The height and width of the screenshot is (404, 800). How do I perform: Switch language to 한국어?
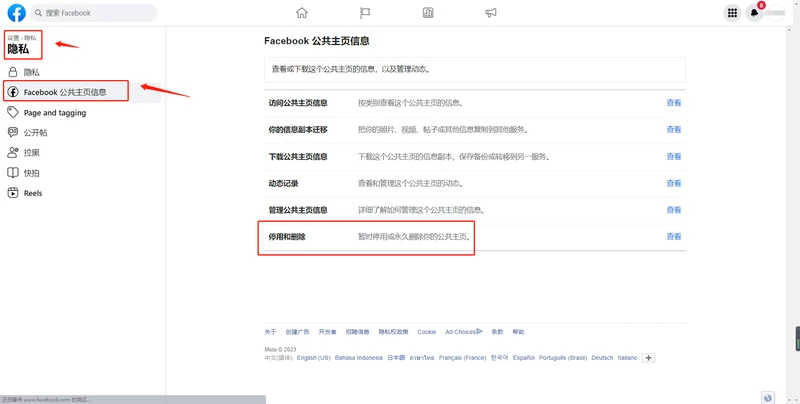pyautogui.click(x=499, y=358)
